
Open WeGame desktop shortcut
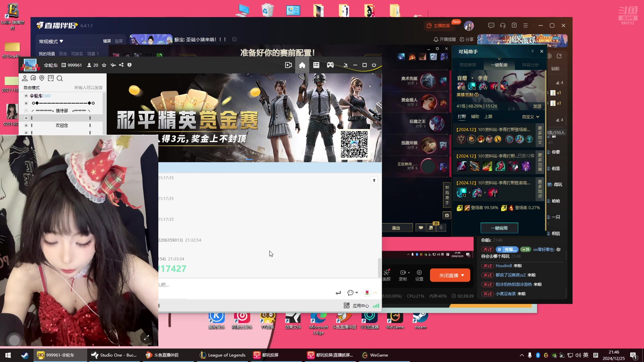click(395, 320)
